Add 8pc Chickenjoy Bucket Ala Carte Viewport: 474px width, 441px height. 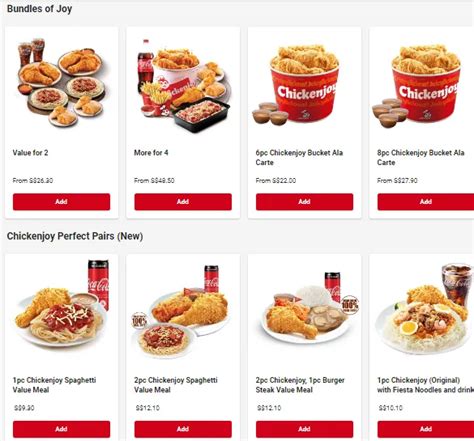point(426,202)
